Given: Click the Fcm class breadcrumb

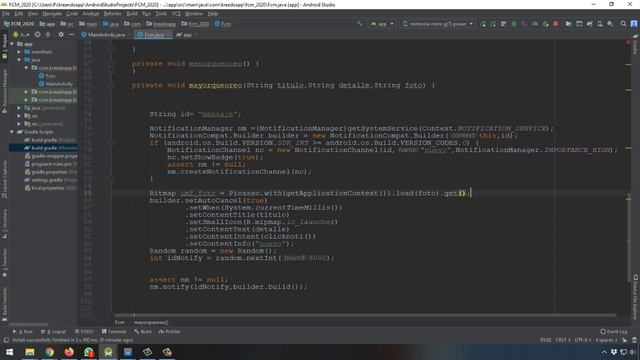Looking at the screenshot, I should point(223,24).
